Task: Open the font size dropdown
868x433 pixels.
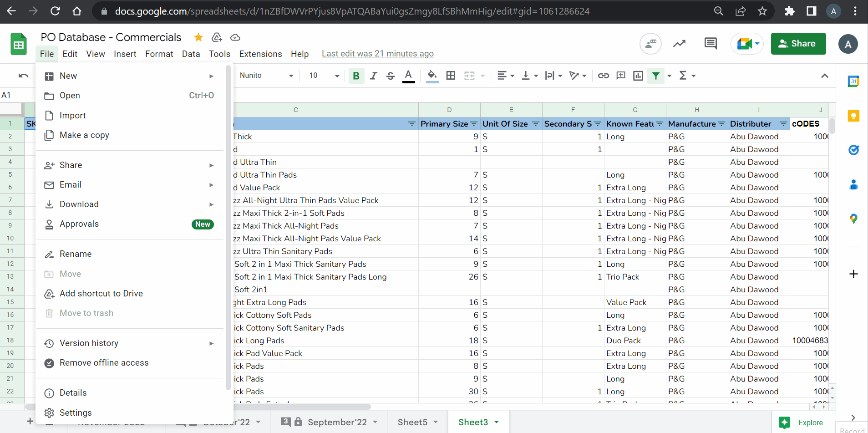Action: (322, 76)
